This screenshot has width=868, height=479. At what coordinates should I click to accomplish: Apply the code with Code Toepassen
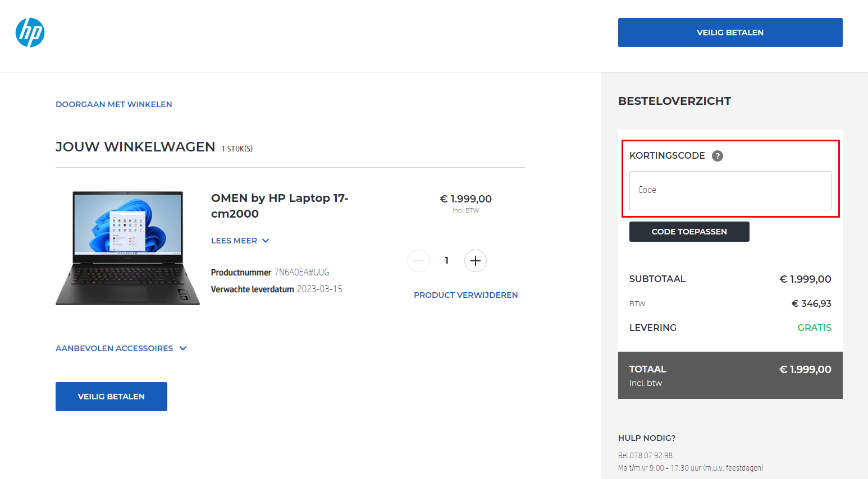(689, 232)
